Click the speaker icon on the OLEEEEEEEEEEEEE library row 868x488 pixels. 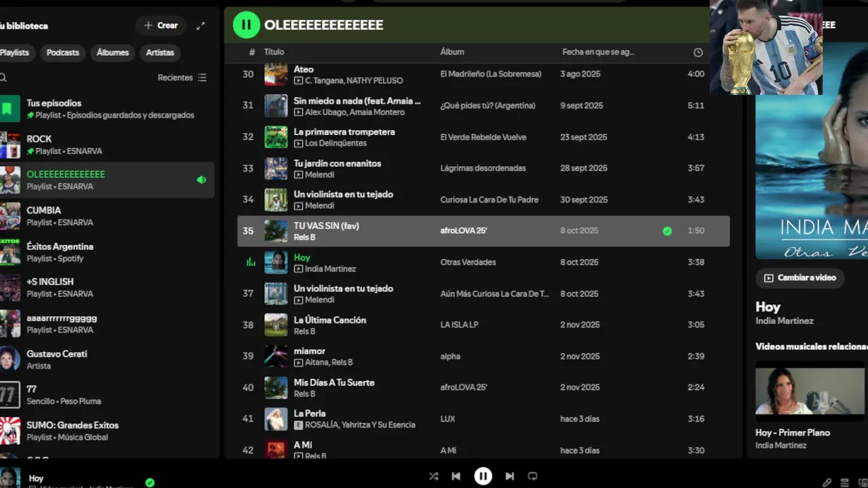(x=201, y=180)
